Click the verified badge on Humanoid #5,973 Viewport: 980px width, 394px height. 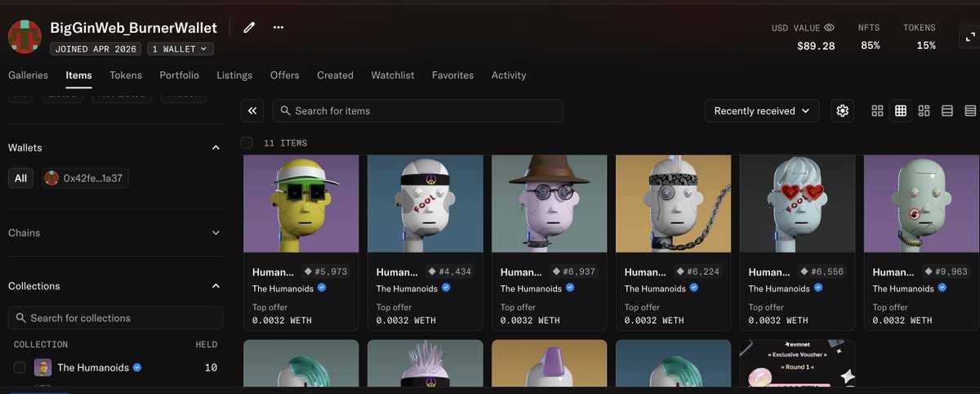point(322,288)
